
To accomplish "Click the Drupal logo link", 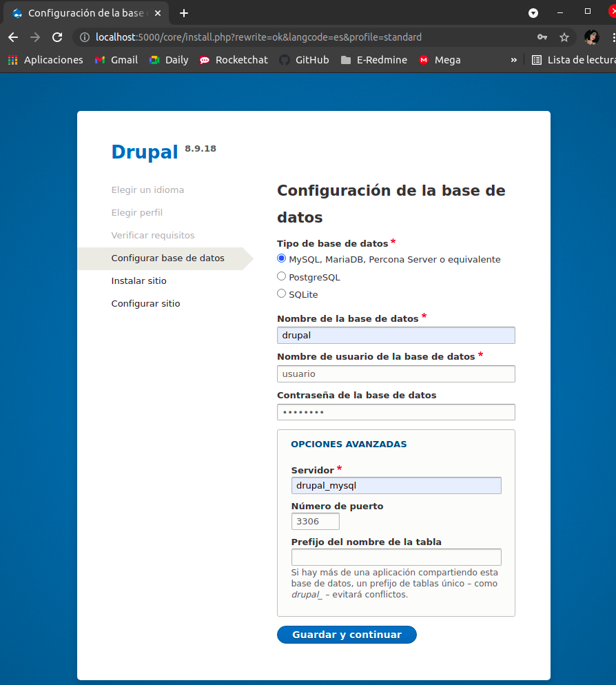I will 145,152.
